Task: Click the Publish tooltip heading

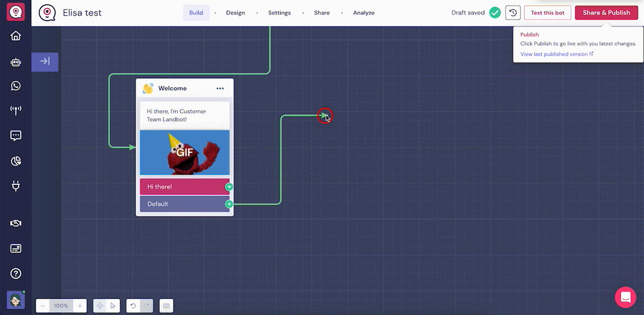Action: coord(529,35)
